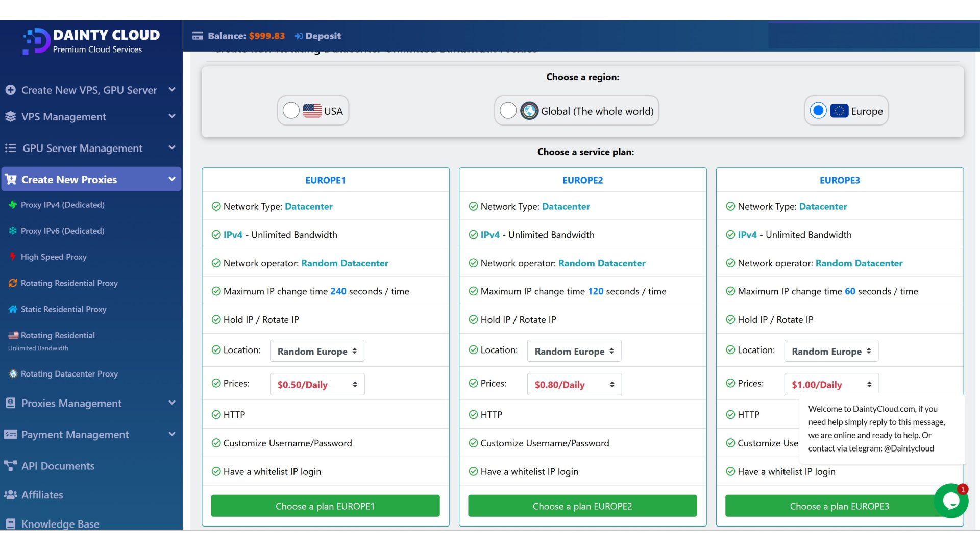Click the $999.83 balance amount

pos(267,36)
